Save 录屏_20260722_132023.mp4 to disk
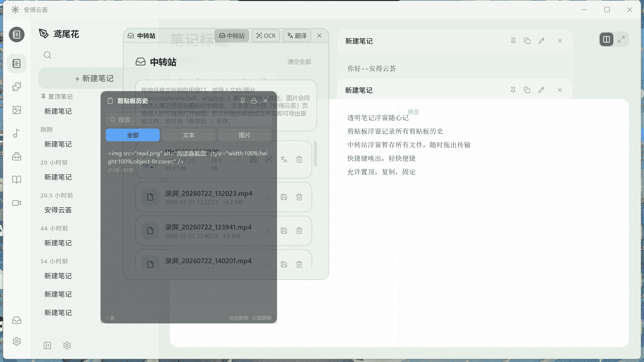Screen dimensions: 644x362 coord(284,197)
